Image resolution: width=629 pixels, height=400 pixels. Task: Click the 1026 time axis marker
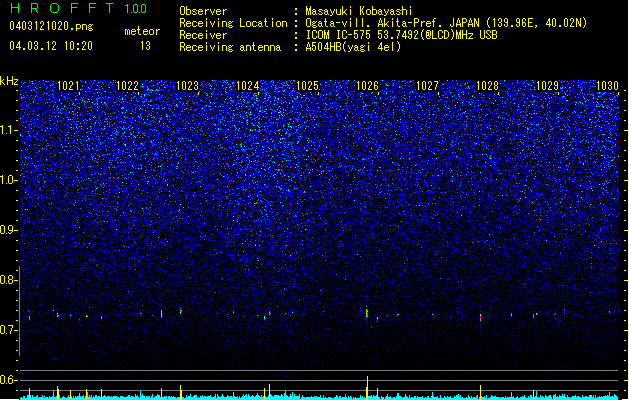pos(367,86)
